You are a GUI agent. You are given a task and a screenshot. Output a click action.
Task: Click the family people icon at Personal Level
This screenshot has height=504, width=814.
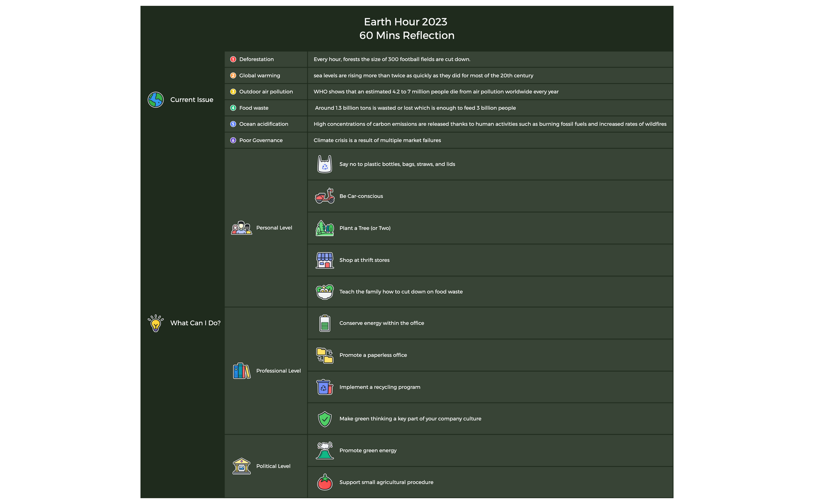(241, 228)
